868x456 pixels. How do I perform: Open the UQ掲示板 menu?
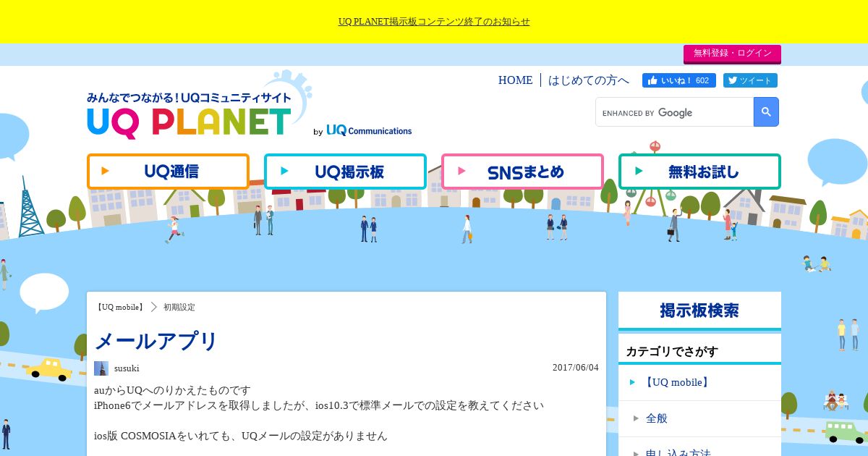pos(345,172)
